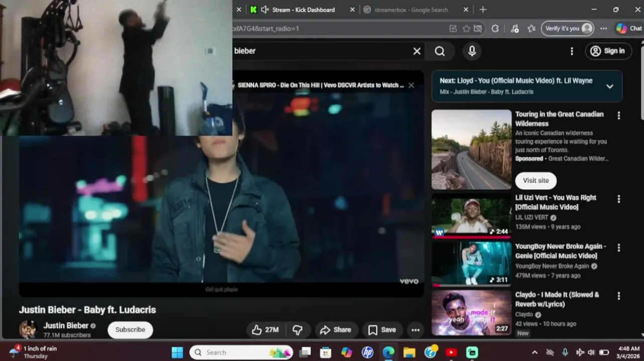The width and height of the screenshot is (644, 361).
Task: Click the YouTube search input field
Action: 321,51
